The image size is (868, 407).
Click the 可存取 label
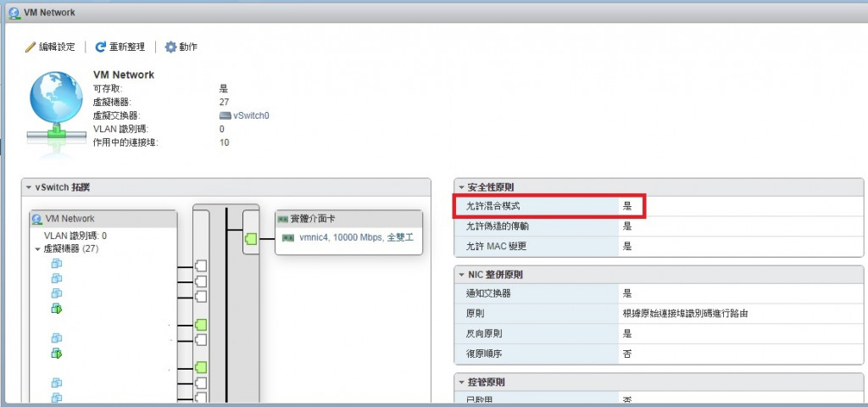click(108, 88)
